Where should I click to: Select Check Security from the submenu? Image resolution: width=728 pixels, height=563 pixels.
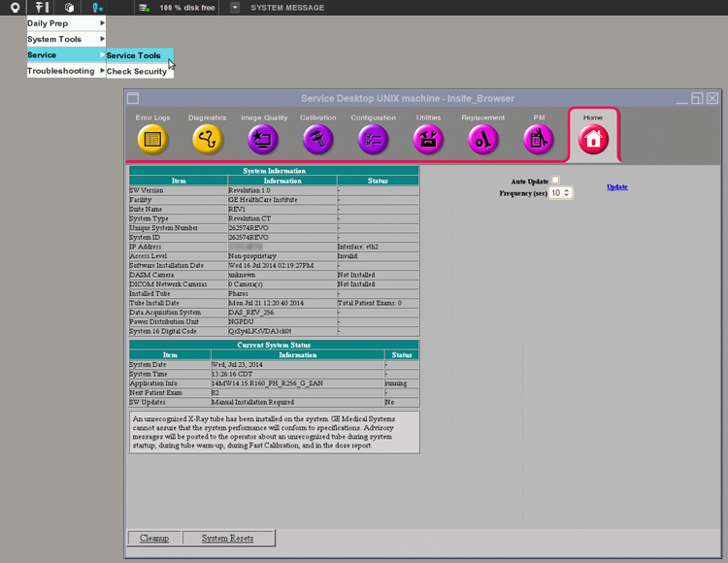[x=137, y=71]
